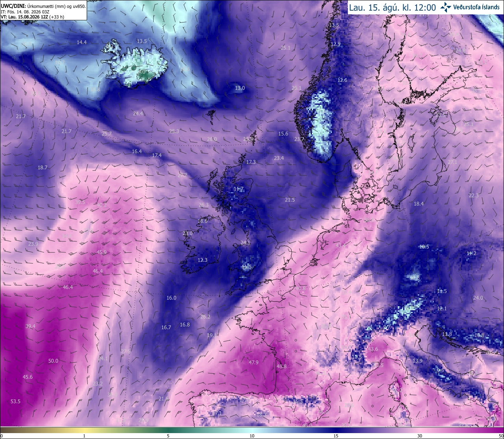This screenshot has height=439, width=504.
Task: Select the Lau. 15. ágú. kl. 12:00 timestamp
Action: coord(392,7)
